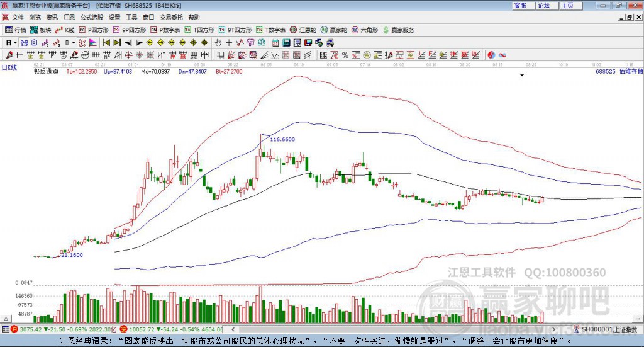Viewport: 644px width, 347px height.
Task: Click the 688525 stock code label
Action: coord(606,71)
